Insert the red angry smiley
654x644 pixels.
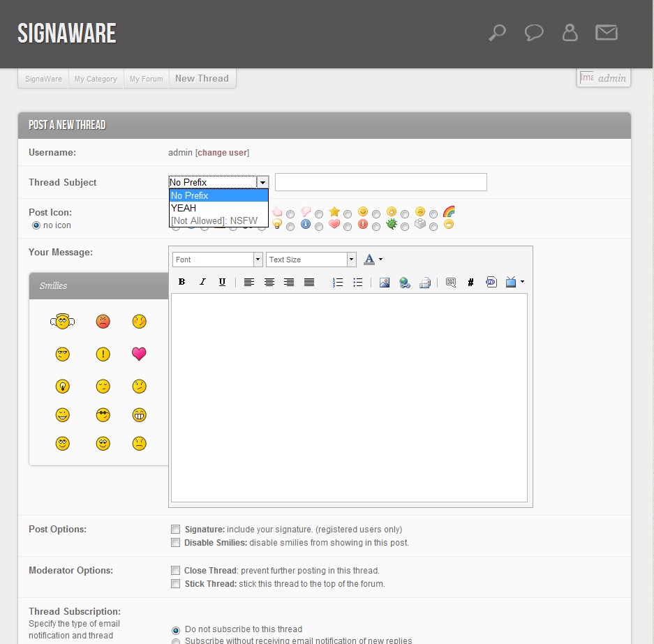point(103,322)
